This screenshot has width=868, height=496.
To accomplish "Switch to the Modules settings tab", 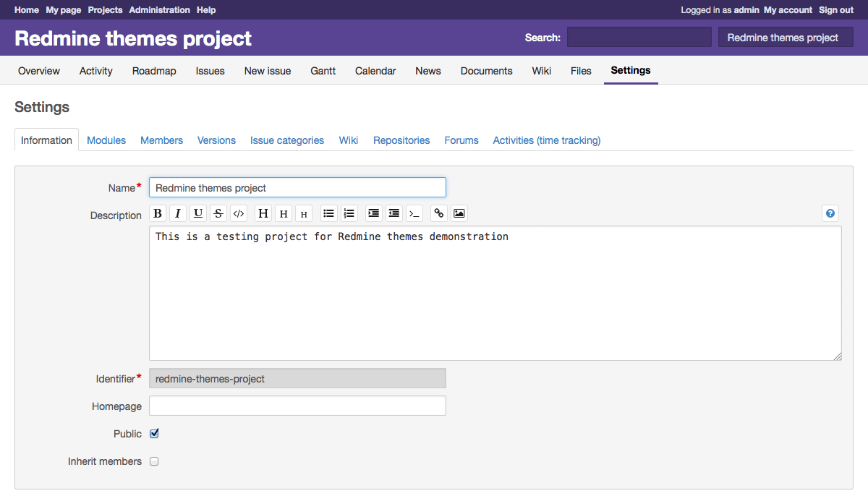I will coord(106,140).
